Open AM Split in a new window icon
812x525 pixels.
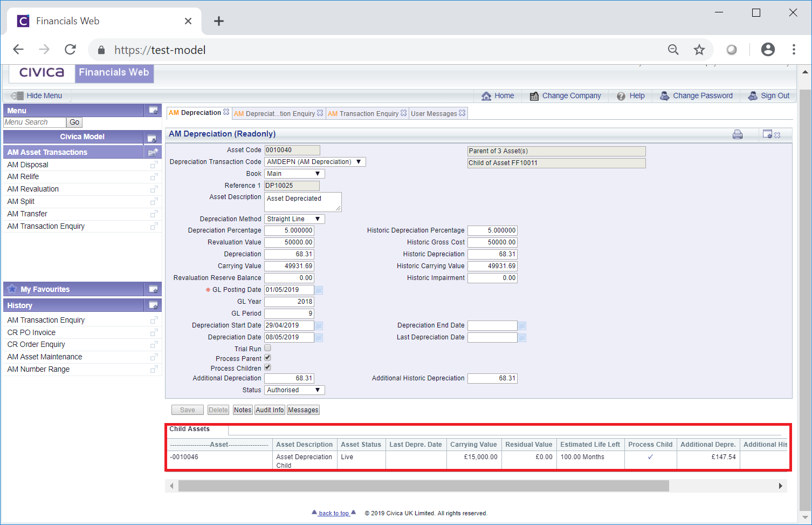pyautogui.click(x=154, y=202)
